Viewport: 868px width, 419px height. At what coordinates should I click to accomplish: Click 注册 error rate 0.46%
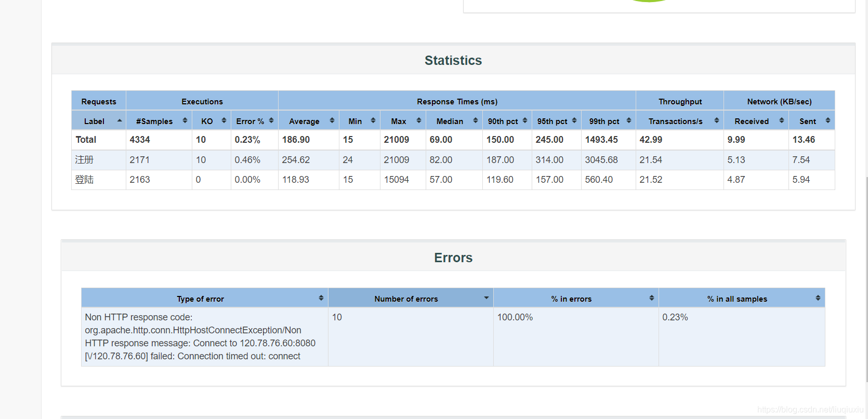pyautogui.click(x=247, y=160)
